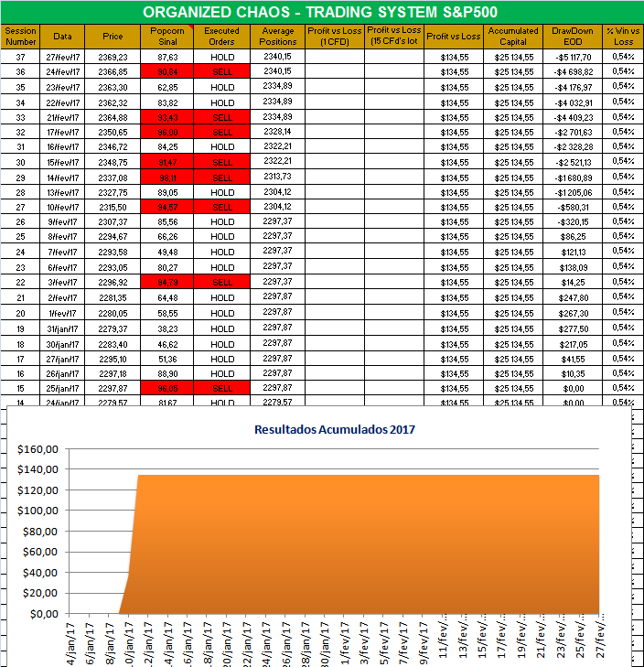644x667 pixels.
Task: Select the SELL cell in the 25/jan/17 row
Action: point(221,388)
